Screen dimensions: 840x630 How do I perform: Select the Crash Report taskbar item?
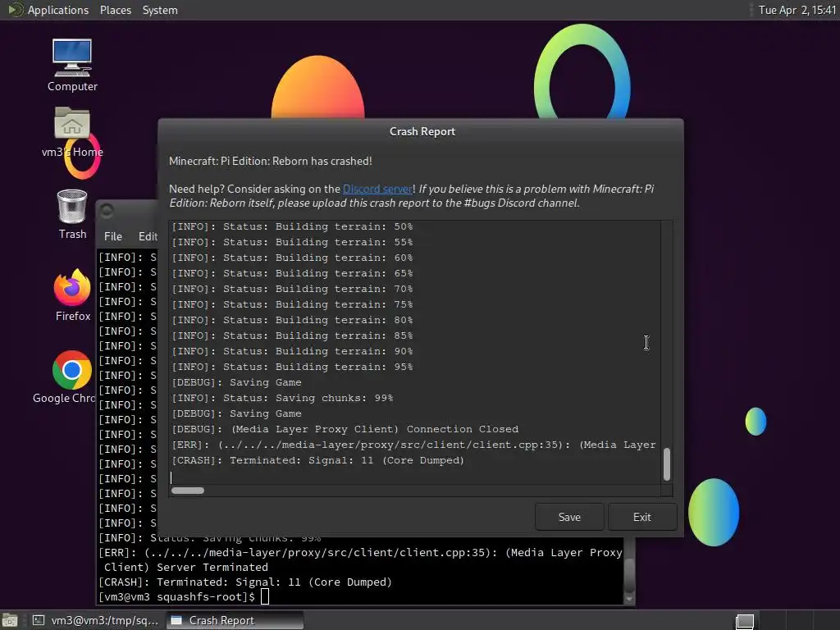click(235, 620)
